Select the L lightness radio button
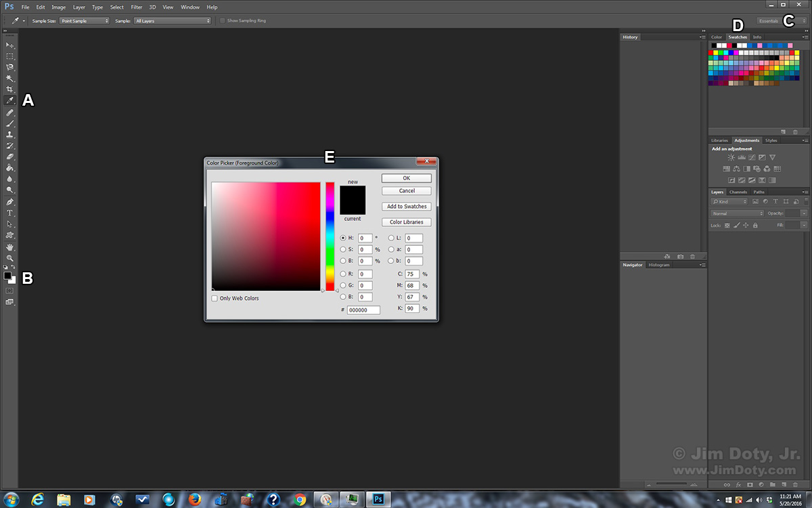This screenshot has width=812, height=508. point(391,238)
